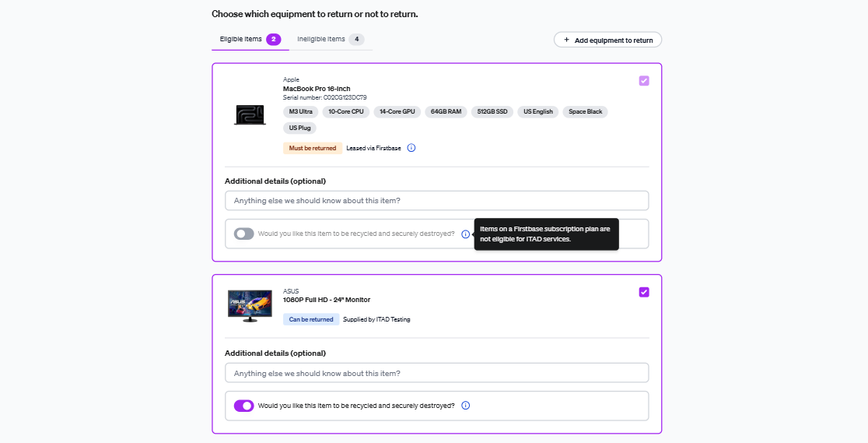Uncheck the MacBook Pro 16-inch checkbox

pyautogui.click(x=644, y=80)
